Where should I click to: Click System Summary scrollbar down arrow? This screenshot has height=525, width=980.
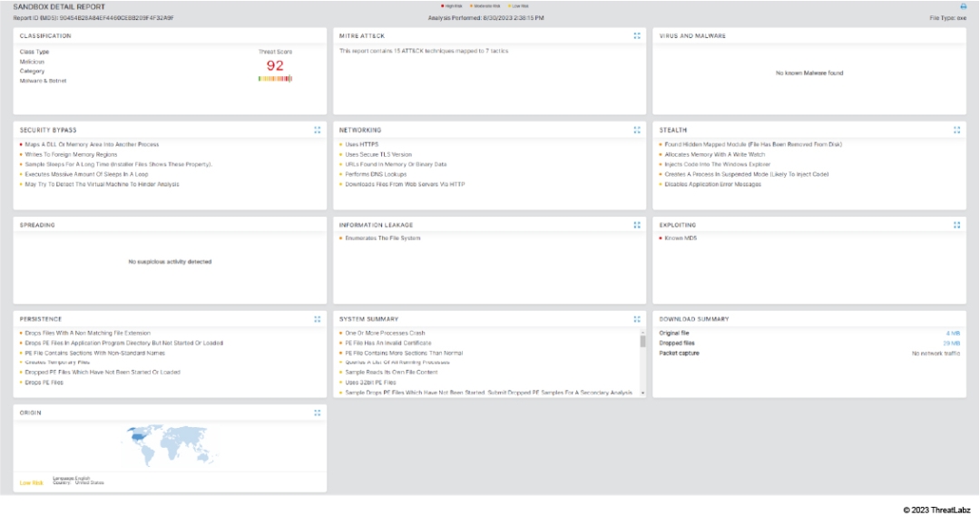(643, 394)
